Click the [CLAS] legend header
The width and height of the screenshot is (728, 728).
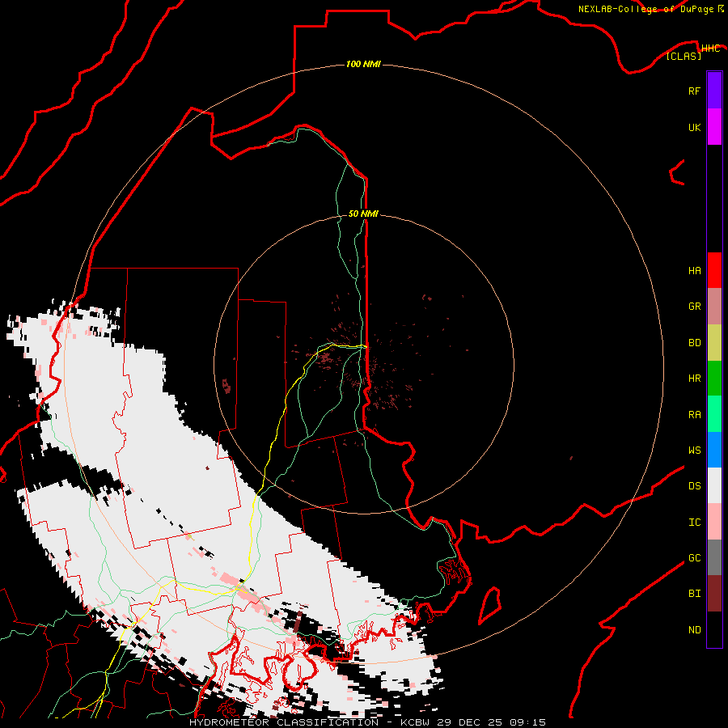pyautogui.click(x=684, y=56)
